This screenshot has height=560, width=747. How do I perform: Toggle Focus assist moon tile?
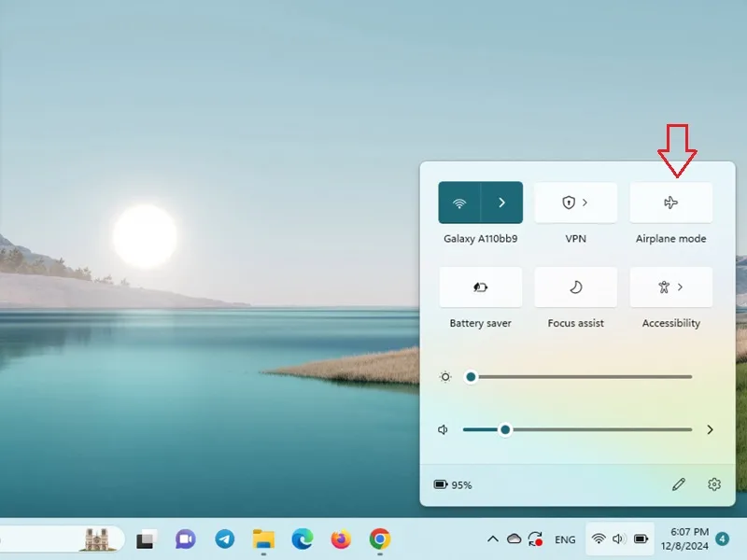tap(575, 287)
